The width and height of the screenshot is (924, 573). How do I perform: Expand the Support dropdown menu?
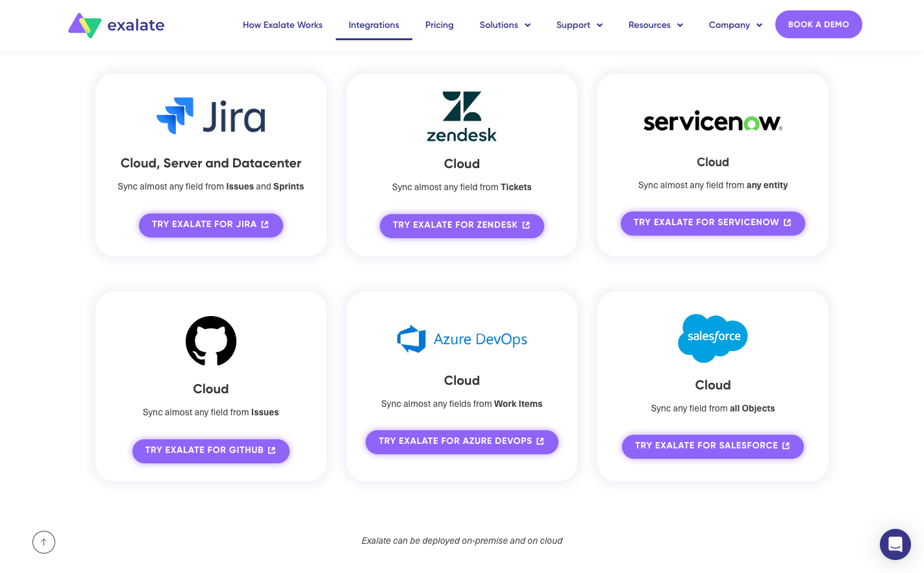(580, 25)
